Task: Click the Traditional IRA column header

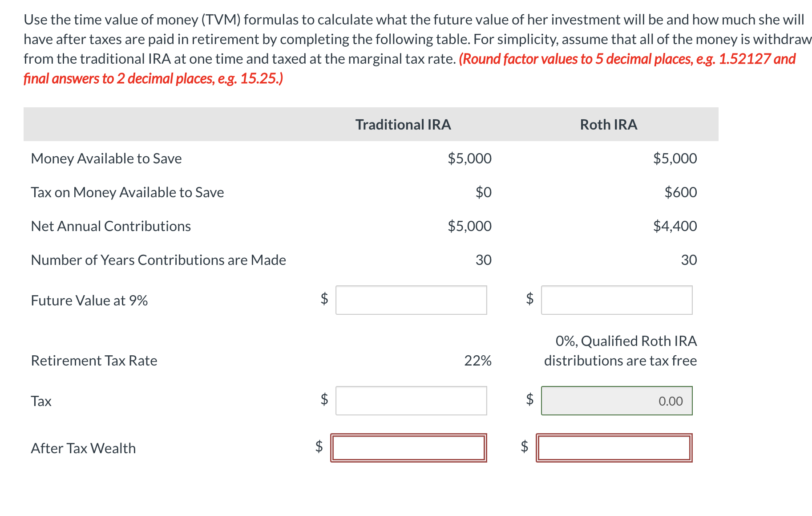Action: [403, 125]
